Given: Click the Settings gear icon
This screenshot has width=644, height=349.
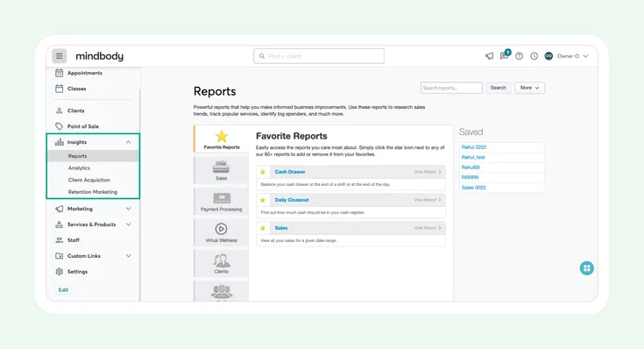Looking at the screenshot, I should click(x=60, y=271).
